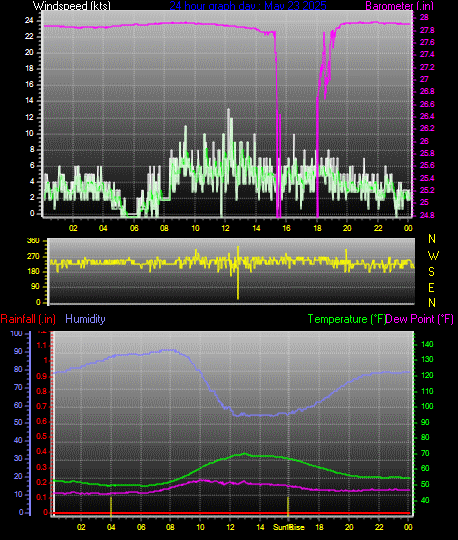Click the SunRise marker label on bottom axis

tap(289, 527)
